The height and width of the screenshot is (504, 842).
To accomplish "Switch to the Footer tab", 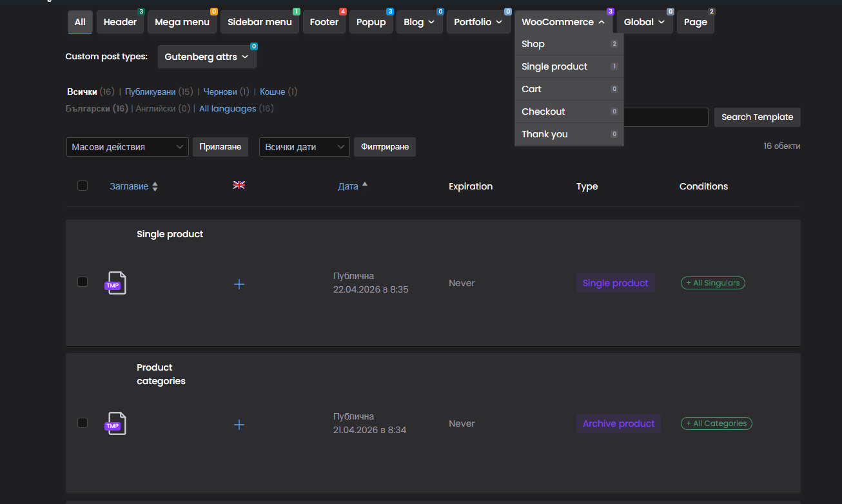I will [x=324, y=22].
